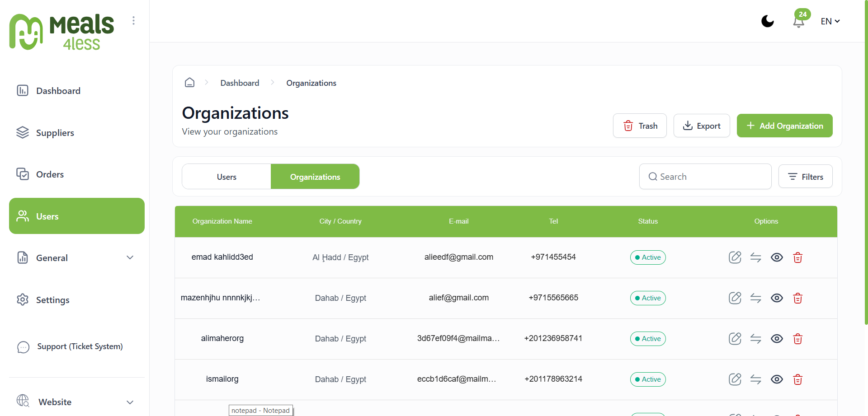Click the notepad - Notepad tooltip
Viewport: 868px width, 416px height.
tap(260, 410)
